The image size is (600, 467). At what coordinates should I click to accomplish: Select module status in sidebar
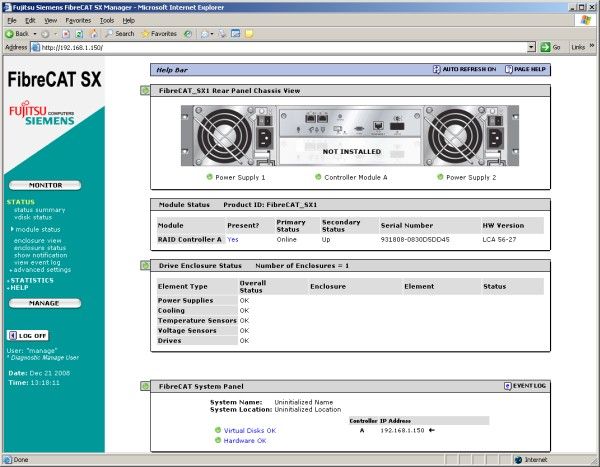[38, 229]
